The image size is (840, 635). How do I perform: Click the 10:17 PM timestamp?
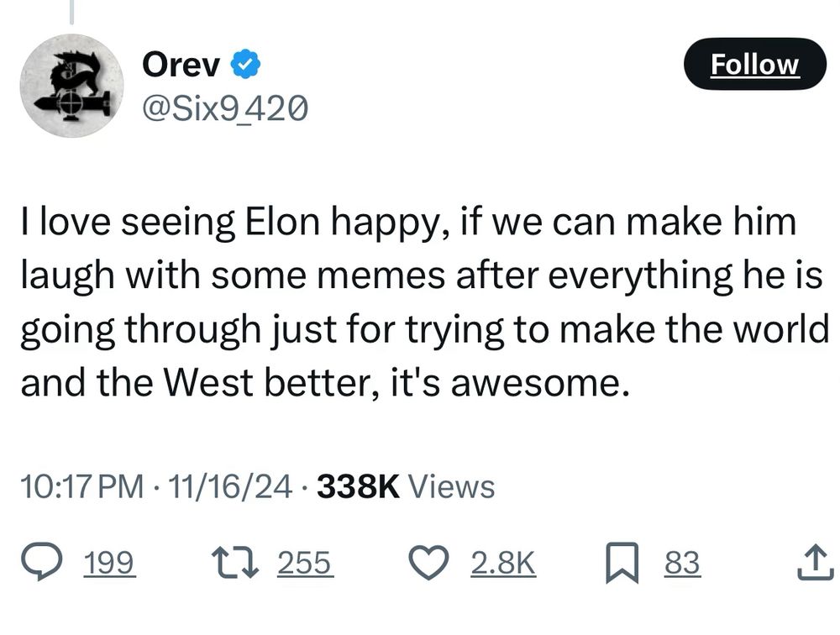(80, 485)
